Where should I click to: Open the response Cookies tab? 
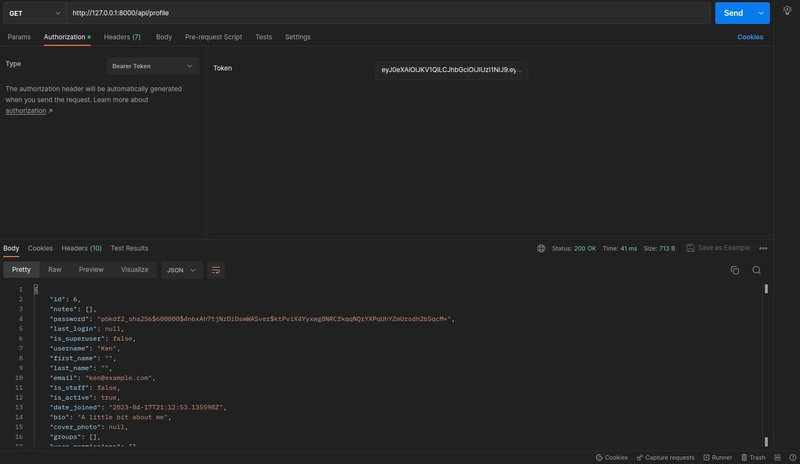pos(40,248)
